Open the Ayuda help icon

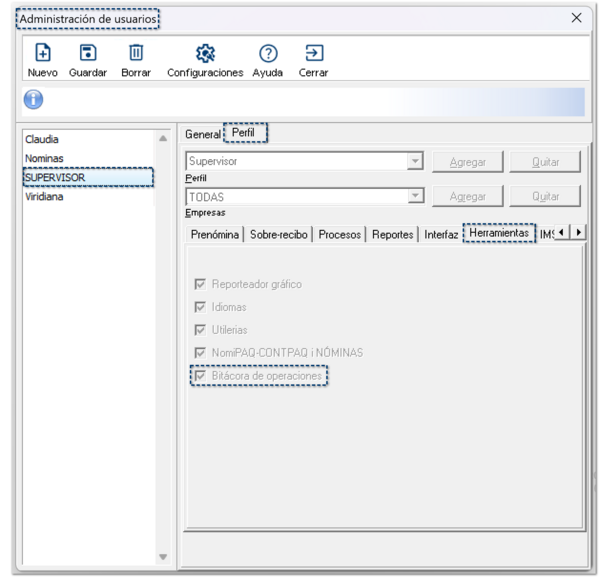267,52
